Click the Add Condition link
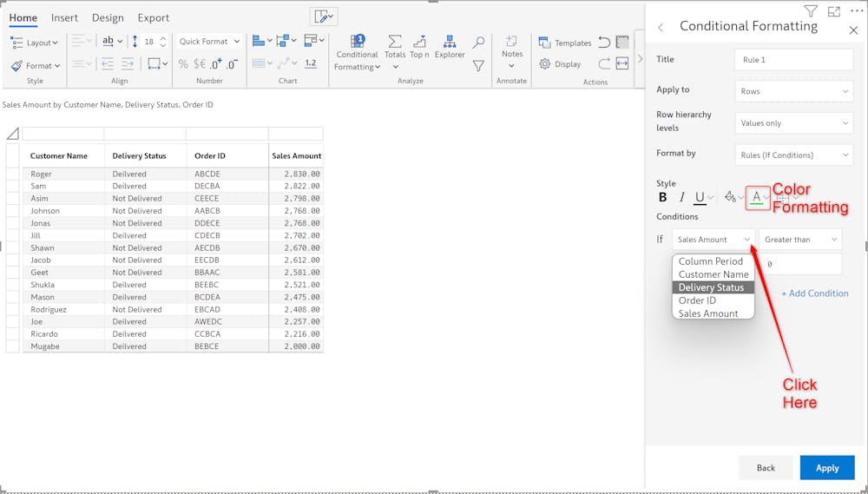Screen dimensions: 868x494 pos(814,293)
